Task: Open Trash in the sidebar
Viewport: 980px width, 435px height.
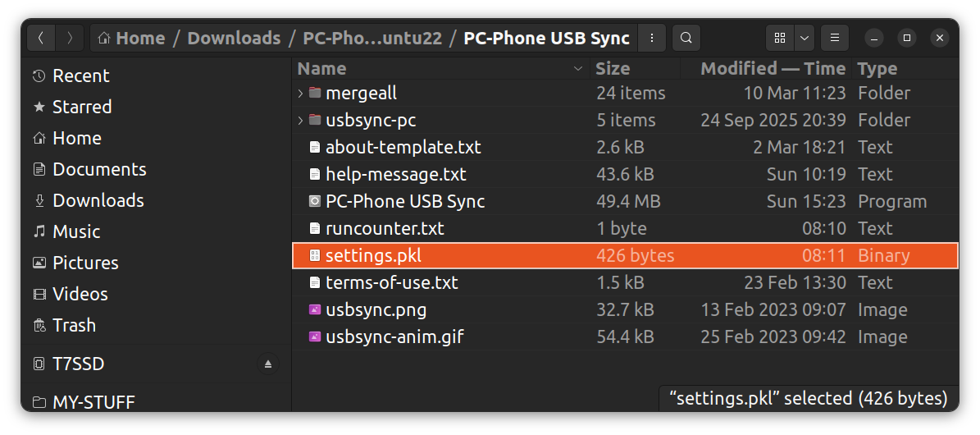Action: (x=74, y=325)
